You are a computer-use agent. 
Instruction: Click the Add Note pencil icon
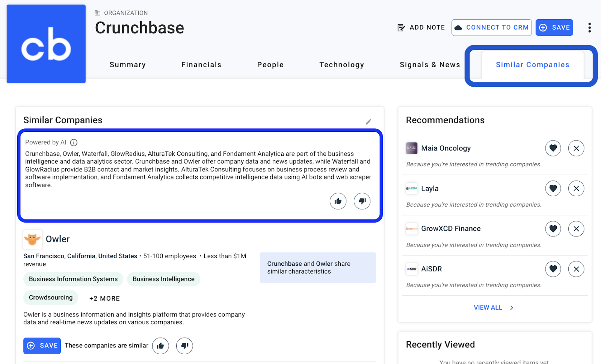400,27
